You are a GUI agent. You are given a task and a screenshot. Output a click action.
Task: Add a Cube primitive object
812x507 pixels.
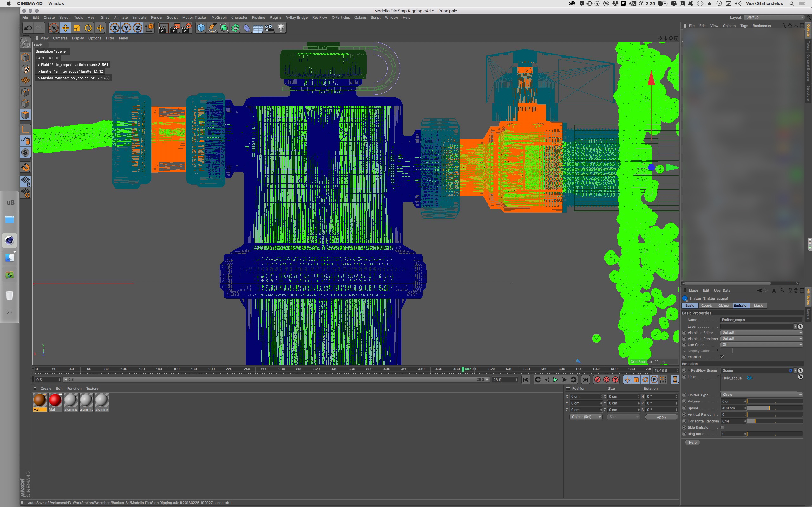click(x=201, y=28)
